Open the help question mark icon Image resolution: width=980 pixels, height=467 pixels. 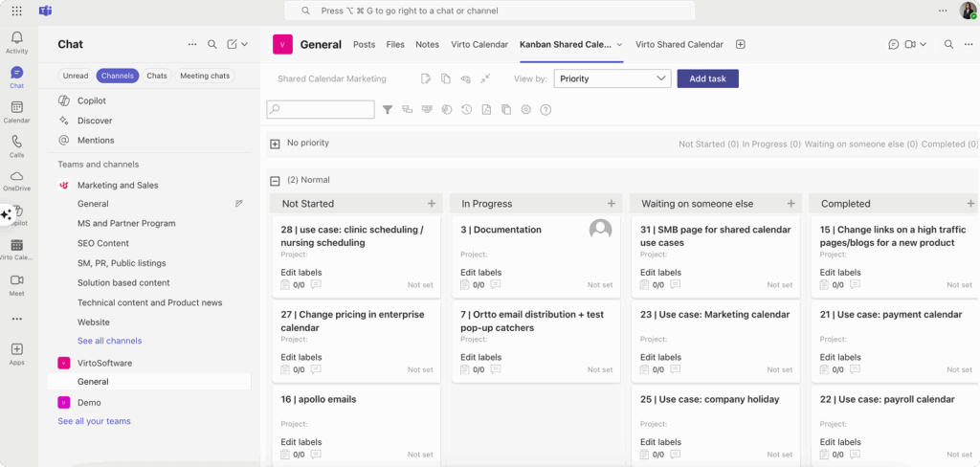point(546,110)
